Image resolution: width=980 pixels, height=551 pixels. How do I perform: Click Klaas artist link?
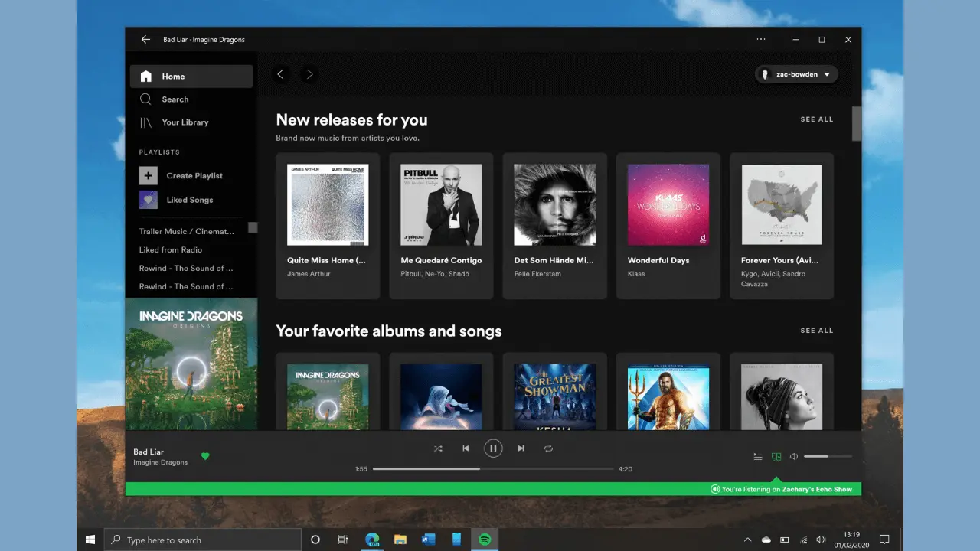(636, 273)
